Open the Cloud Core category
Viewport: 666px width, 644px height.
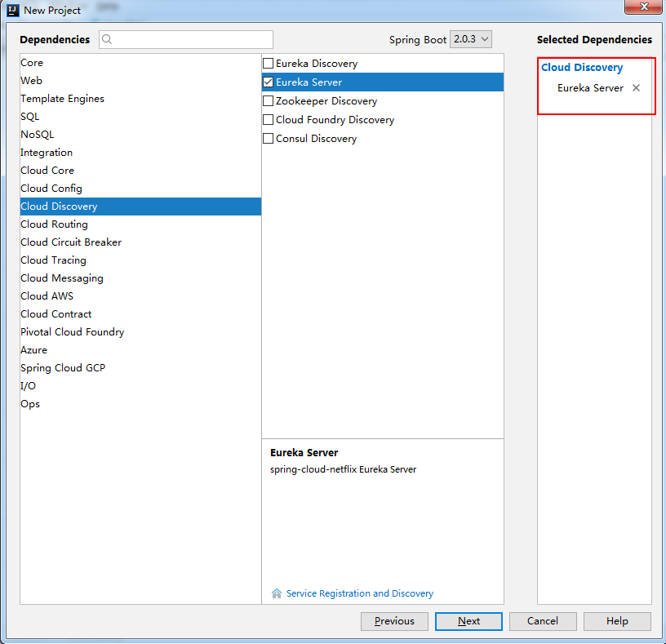pyautogui.click(x=140, y=171)
